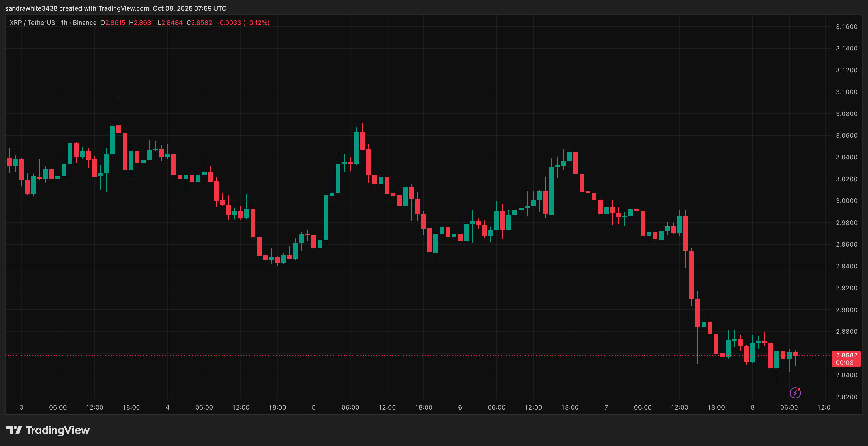Image resolution: width=868 pixels, height=446 pixels.
Task: Click the close value C2.8582 in legend
Action: (199, 22)
